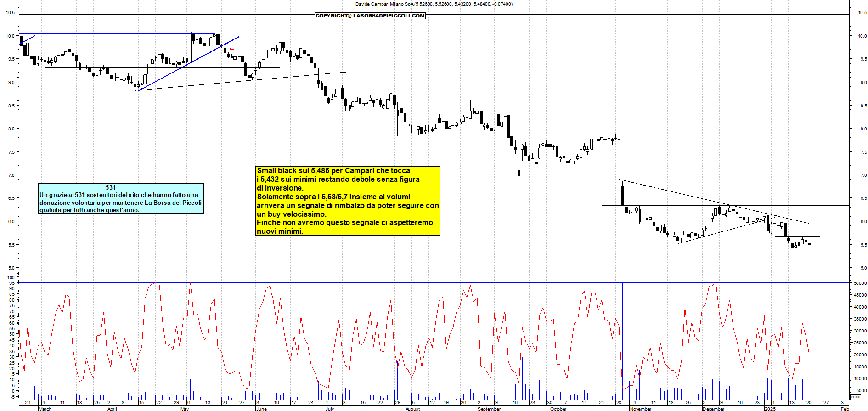Click the 'July' label on the time axis
Screen dimensions: 868x411
click(330, 409)
